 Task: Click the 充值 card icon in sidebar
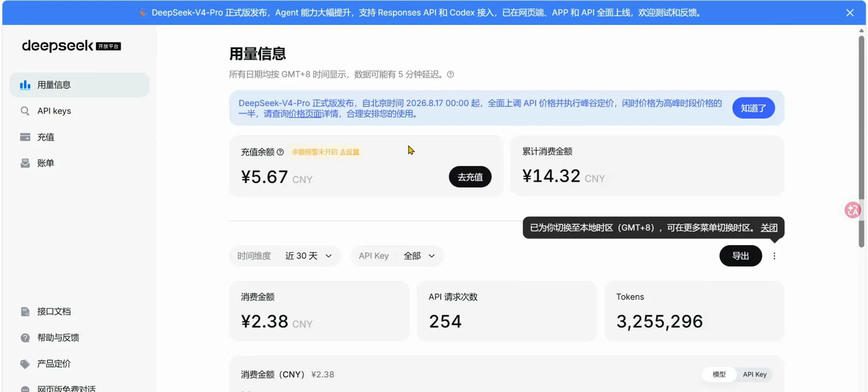25,137
